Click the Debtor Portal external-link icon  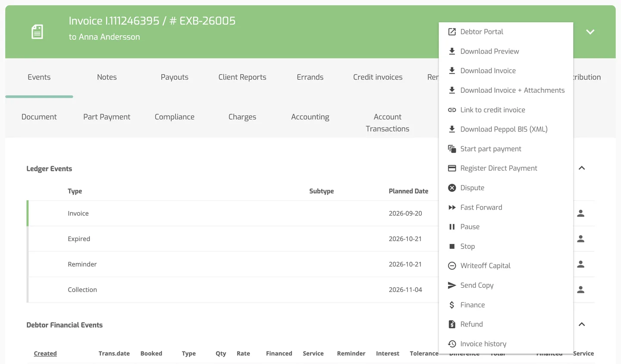(x=452, y=32)
